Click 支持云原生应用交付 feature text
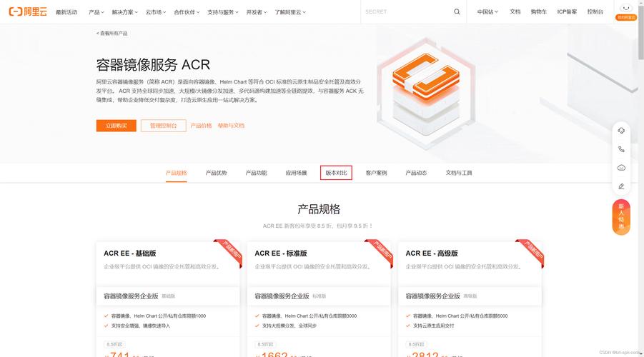This screenshot has width=644, height=357. pyautogui.click(x=433, y=326)
